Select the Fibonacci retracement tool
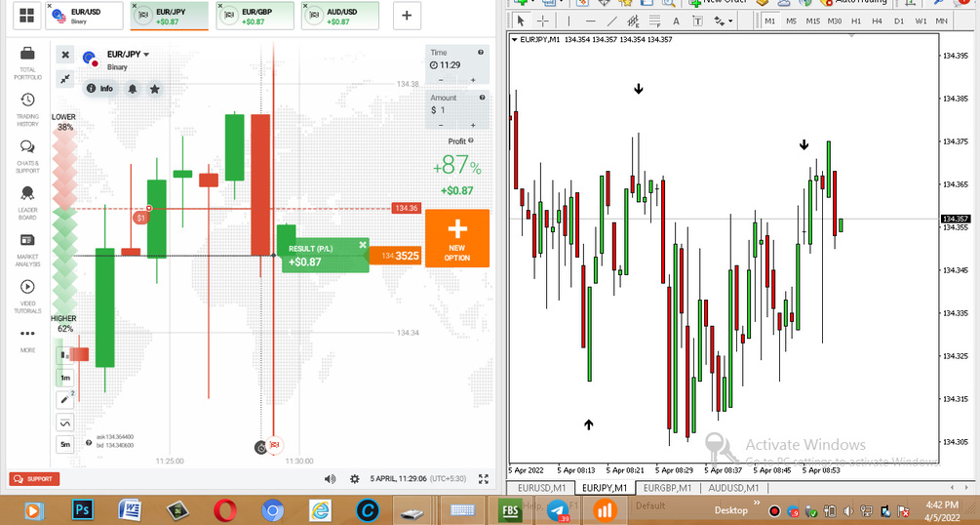 654,20
